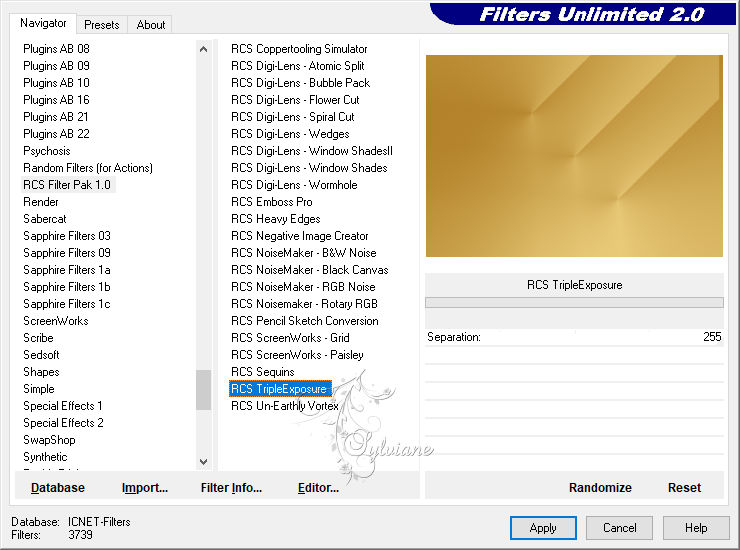Click the Apply button
The height and width of the screenshot is (550, 740).
(x=543, y=527)
